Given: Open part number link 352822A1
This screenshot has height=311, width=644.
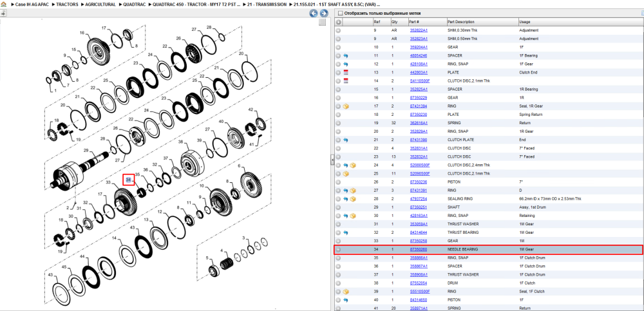Looking at the screenshot, I should click(419, 30).
